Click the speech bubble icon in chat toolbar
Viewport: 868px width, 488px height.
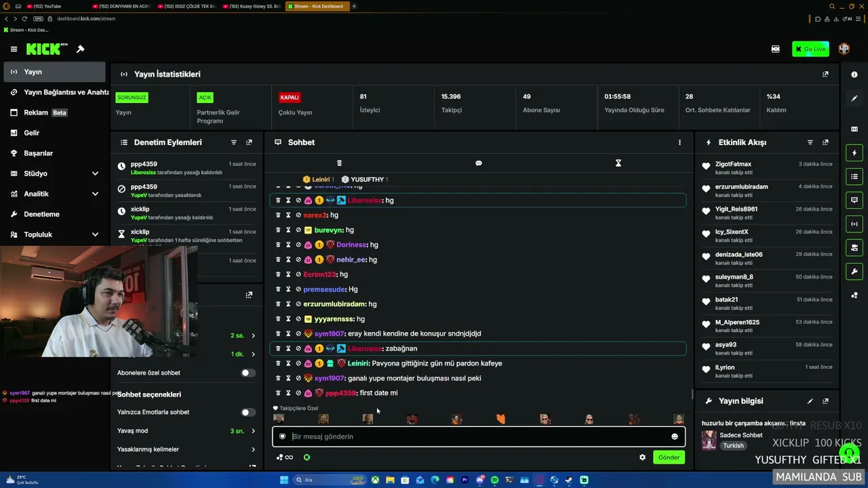[x=479, y=163]
